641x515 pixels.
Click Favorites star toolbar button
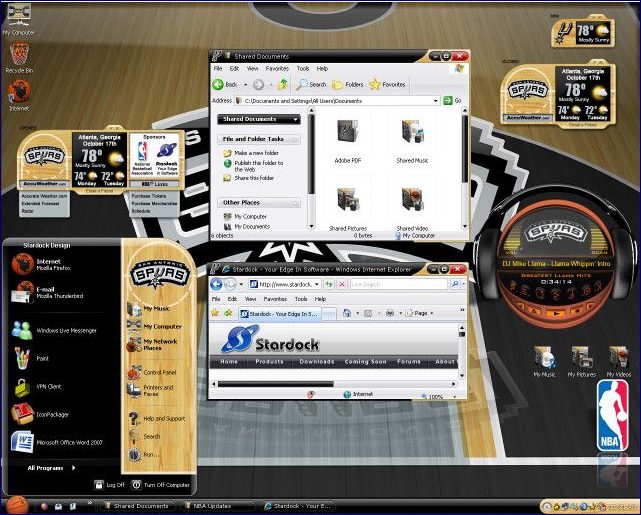(x=387, y=85)
